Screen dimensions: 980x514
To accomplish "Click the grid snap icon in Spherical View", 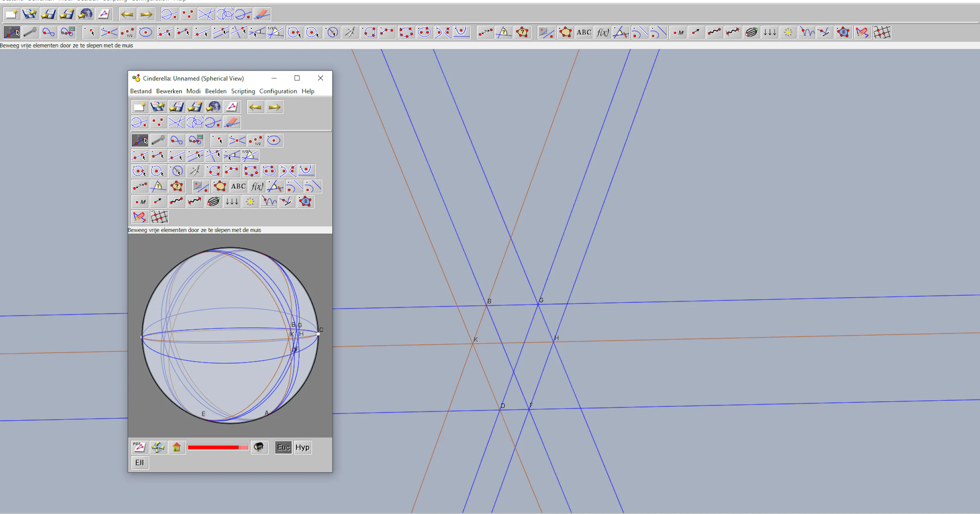I will tap(159, 217).
